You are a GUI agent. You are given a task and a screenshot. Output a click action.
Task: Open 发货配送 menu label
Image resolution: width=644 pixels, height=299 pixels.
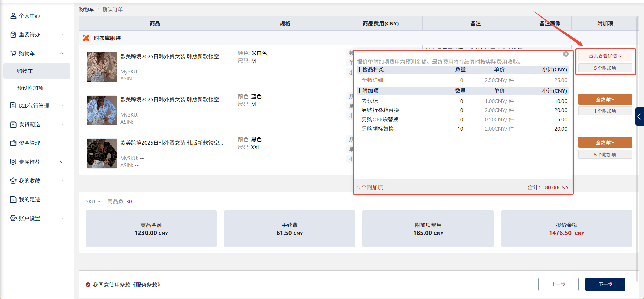pyautogui.click(x=30, y=124)
